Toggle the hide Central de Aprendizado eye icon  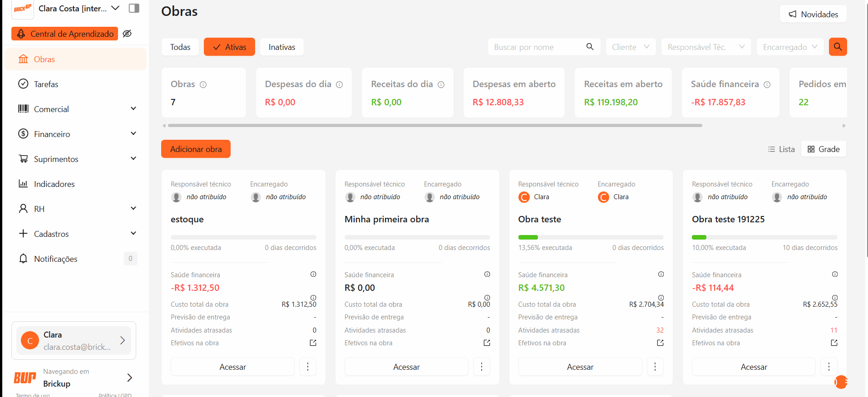[x=127, y=34]
